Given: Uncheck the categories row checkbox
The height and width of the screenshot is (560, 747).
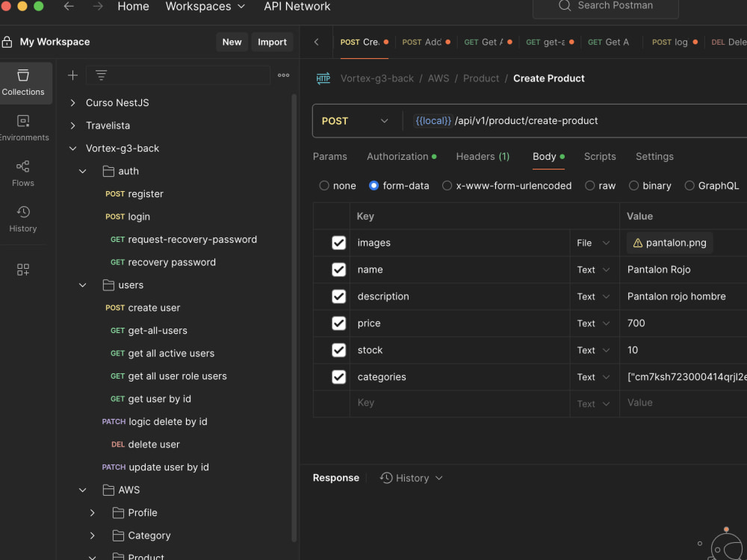Looking at the screenshot, I should [x=338, y=376].
